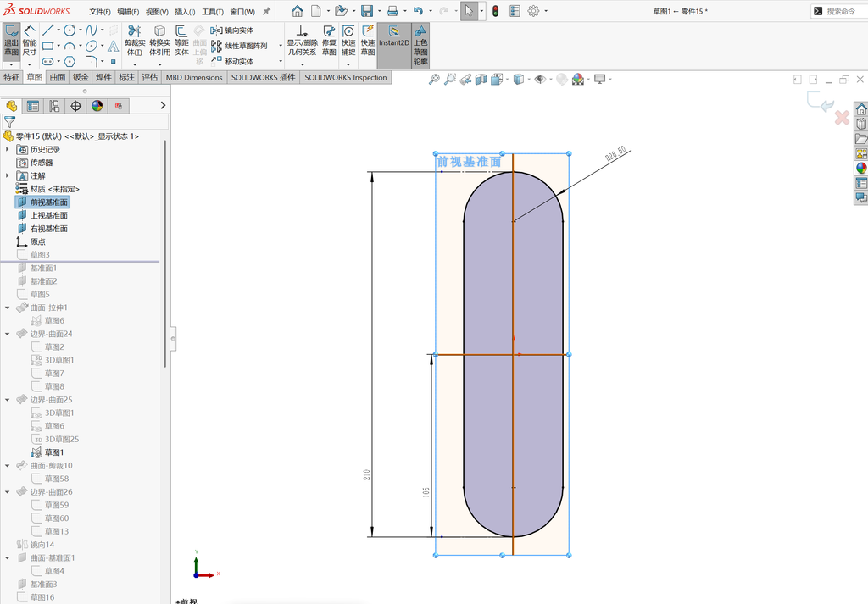The image size is (868, 604).
Task: Open the 工具(T) menu
Action: click(213, 11)
